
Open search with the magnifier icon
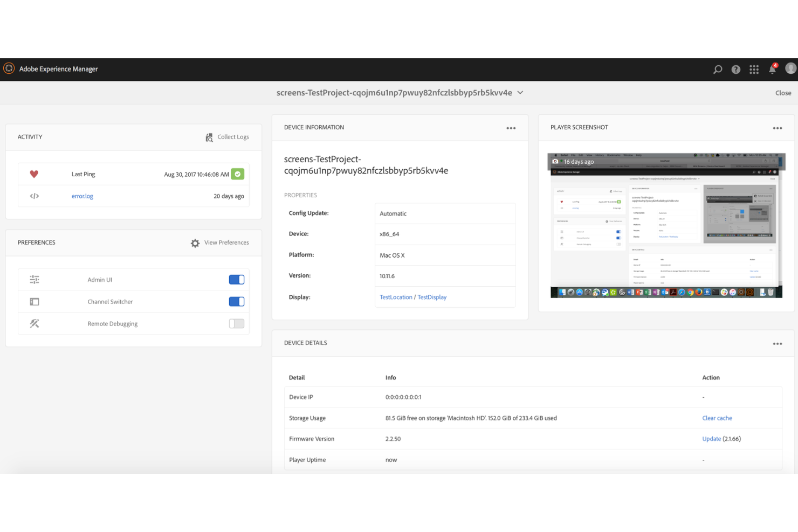[x=717, y=69]
